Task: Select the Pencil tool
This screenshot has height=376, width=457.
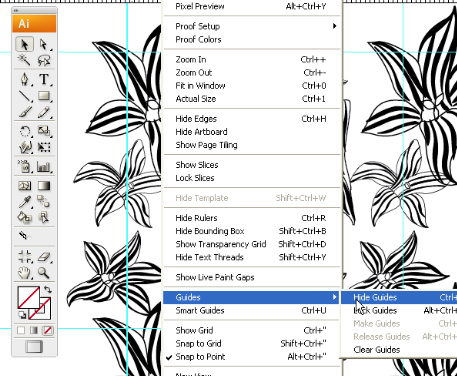Action: click(44, 112)
